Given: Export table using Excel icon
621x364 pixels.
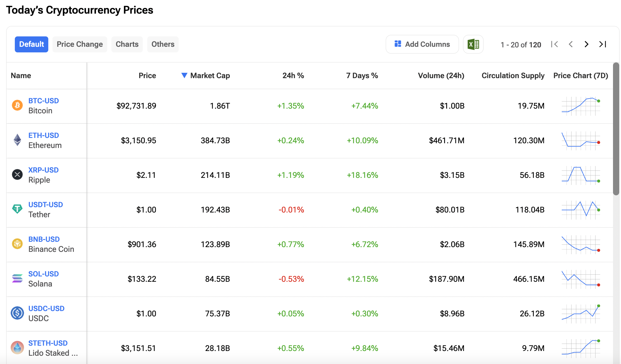Looking at the screenshot, I should coord(473,44).
